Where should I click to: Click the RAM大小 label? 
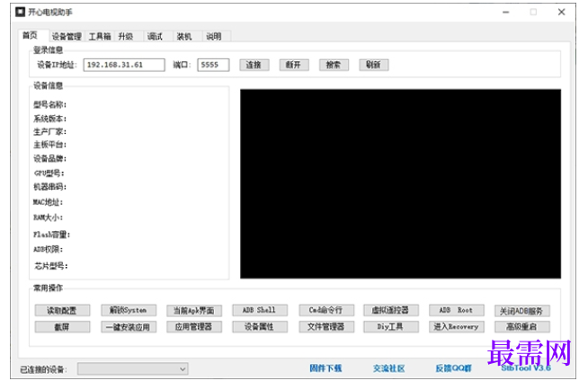click(48, 217)
